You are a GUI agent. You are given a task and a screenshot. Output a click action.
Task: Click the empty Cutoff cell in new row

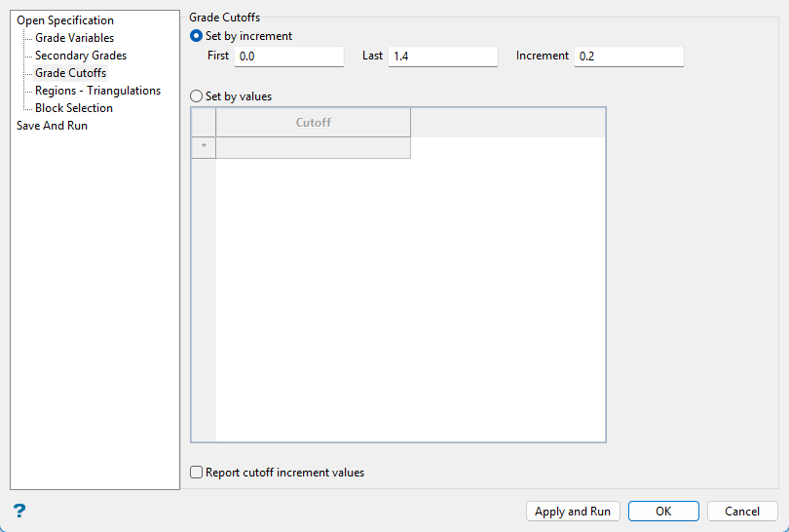(x=313, y=148)
